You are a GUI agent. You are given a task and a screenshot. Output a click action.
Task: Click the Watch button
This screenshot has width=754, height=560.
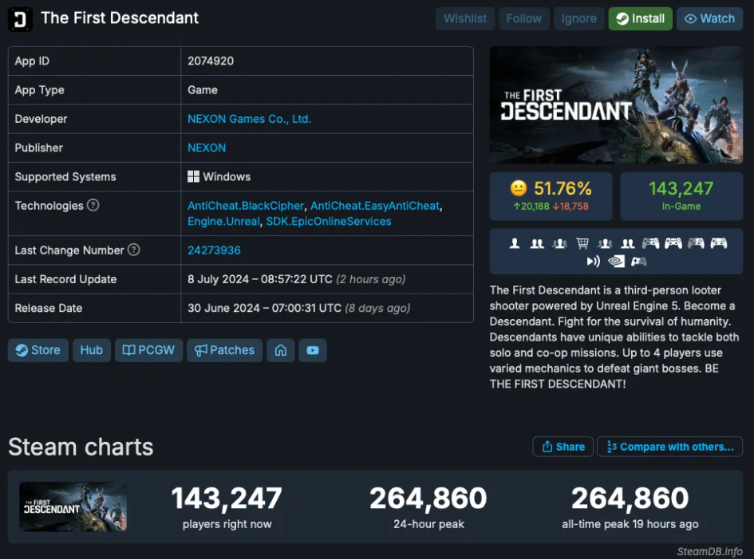(x=709, y=19)
